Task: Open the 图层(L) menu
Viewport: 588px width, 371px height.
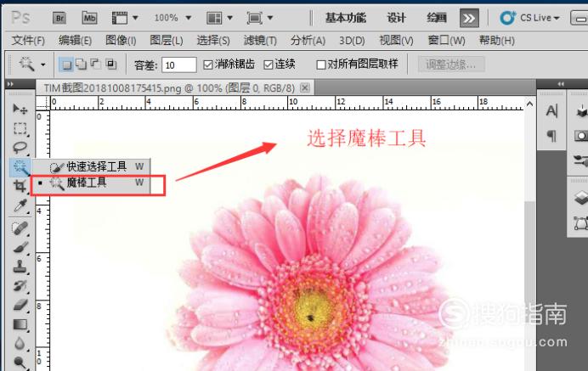Action: pos(167,40)
